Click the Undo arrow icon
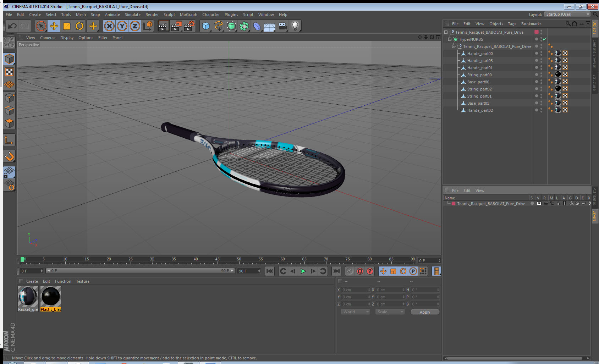 (x=12, y=26)
